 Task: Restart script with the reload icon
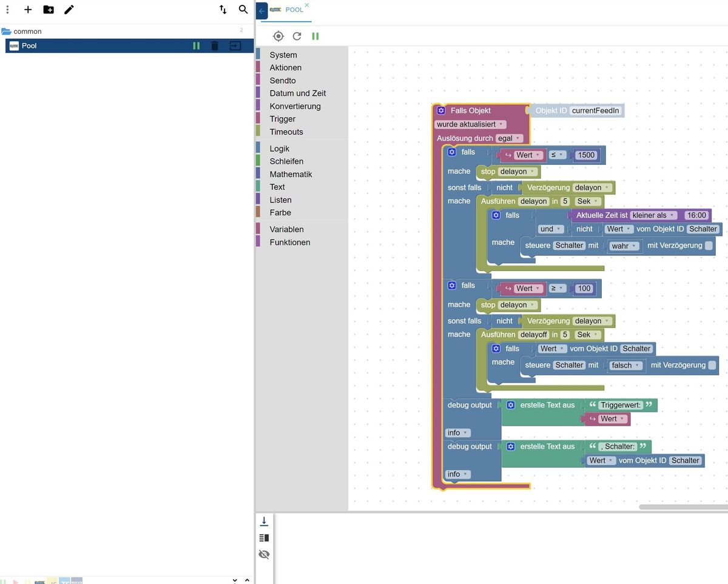click(297, 36)
